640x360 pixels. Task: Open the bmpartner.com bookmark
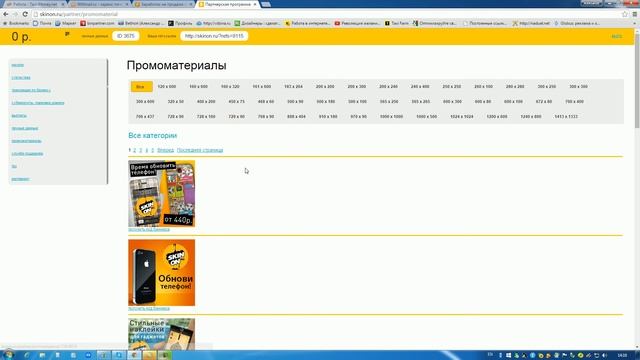pyautogui.click(x=97, y=24)
